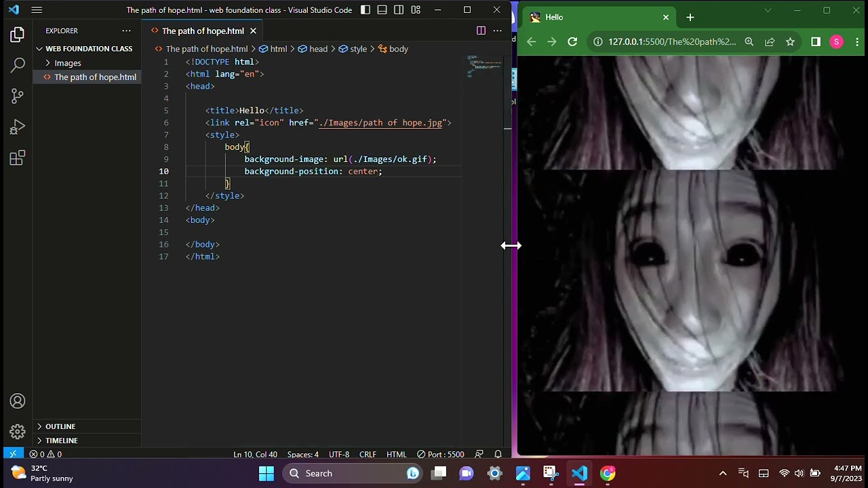Bookmark this page with the star icon

(790, 42)
